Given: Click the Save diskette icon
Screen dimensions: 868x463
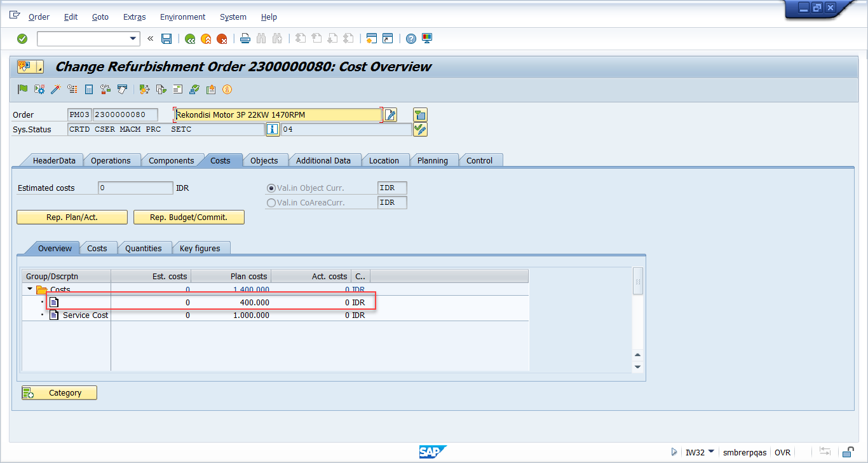Looking at the screenshot, I should 166,39.
